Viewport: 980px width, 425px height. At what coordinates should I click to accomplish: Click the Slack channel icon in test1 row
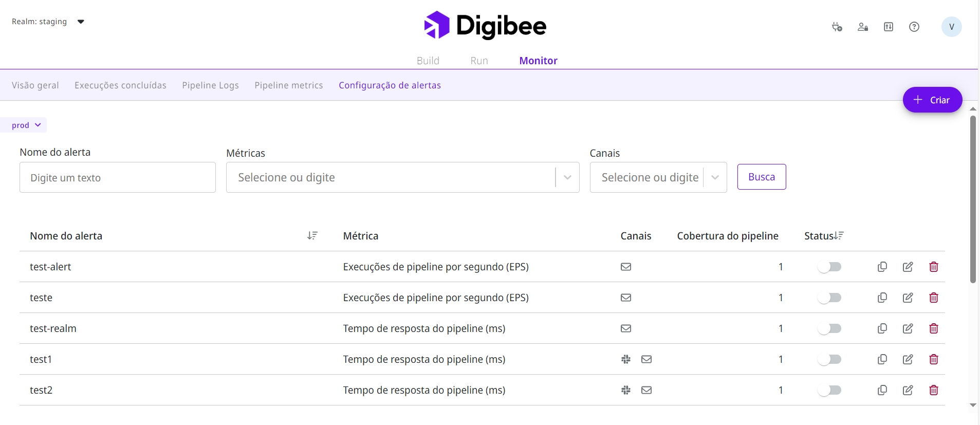pyautogui.click(x=625, y=359)
